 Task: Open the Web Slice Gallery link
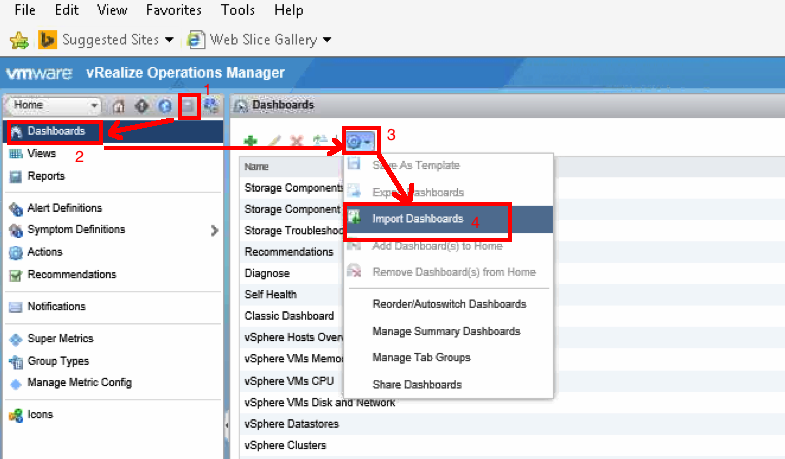pos(263,40)
